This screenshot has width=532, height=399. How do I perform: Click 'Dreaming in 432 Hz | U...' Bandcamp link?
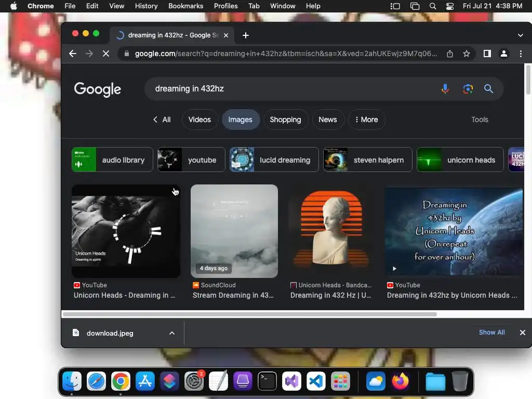pos(331,295)
